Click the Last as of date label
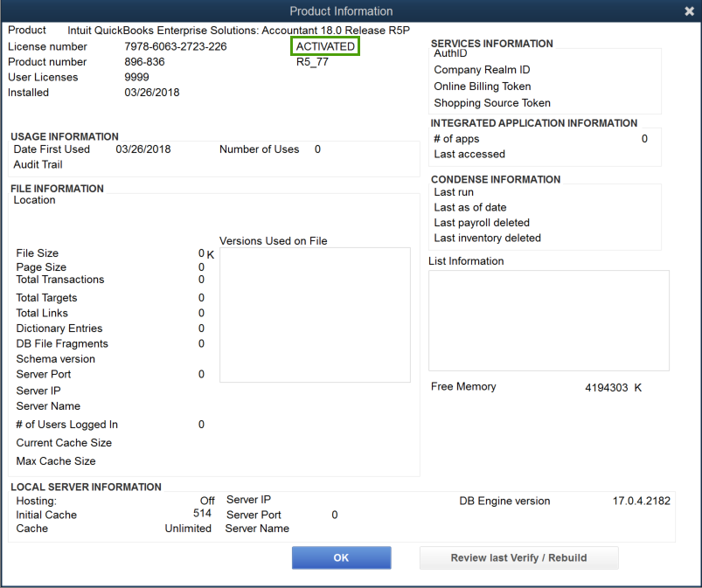Viewport: 702px width, 588px height. pos(470,207)
